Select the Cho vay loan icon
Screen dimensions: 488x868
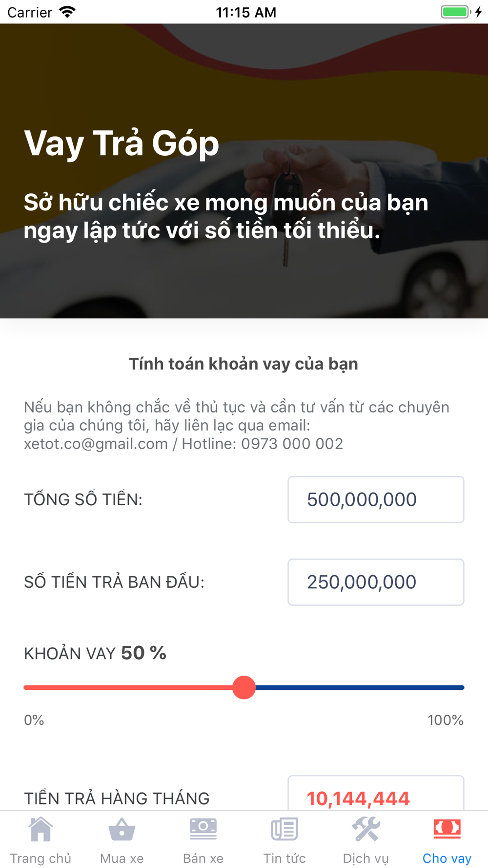pos(447,829)
